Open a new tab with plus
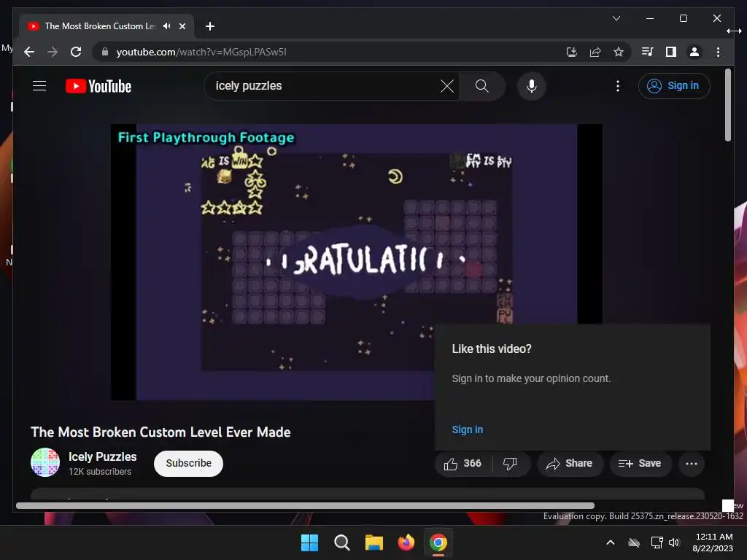This screenshot has width=747, height=560. pos(209,26)
